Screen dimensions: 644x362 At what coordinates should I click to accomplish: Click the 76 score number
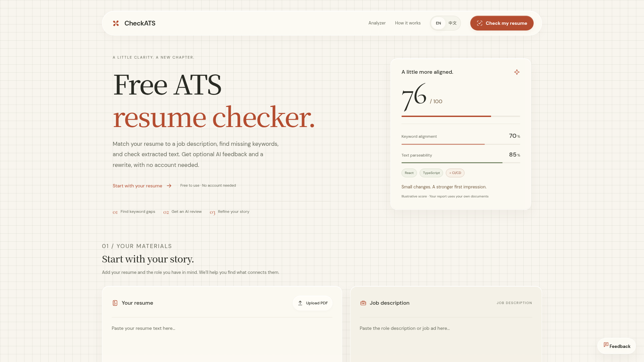[414, 98]
